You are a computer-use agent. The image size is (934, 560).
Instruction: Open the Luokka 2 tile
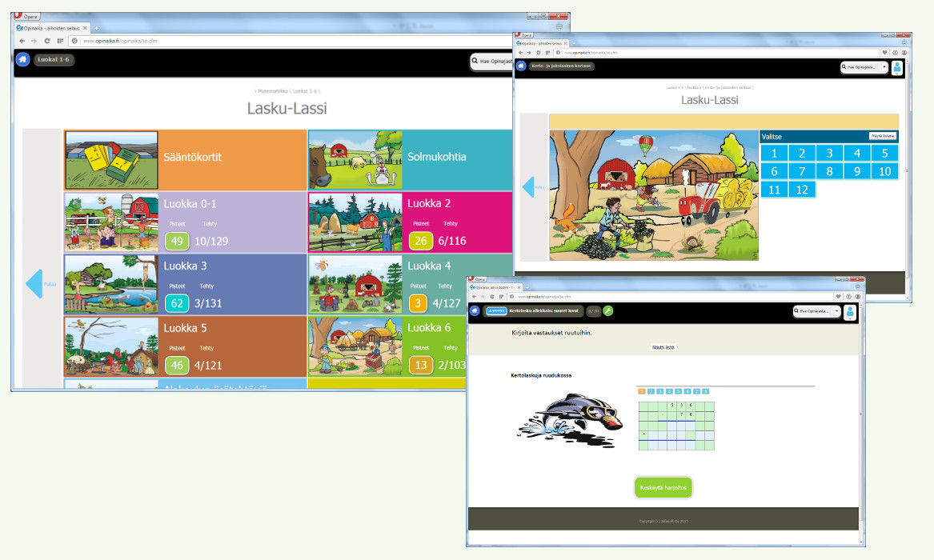(410, 222)
